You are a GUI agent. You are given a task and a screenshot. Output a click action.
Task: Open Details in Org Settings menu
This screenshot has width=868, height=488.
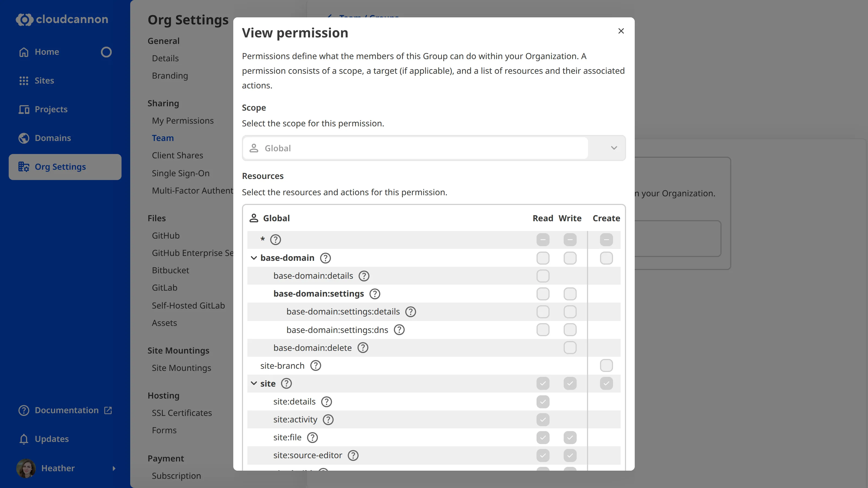165,58
